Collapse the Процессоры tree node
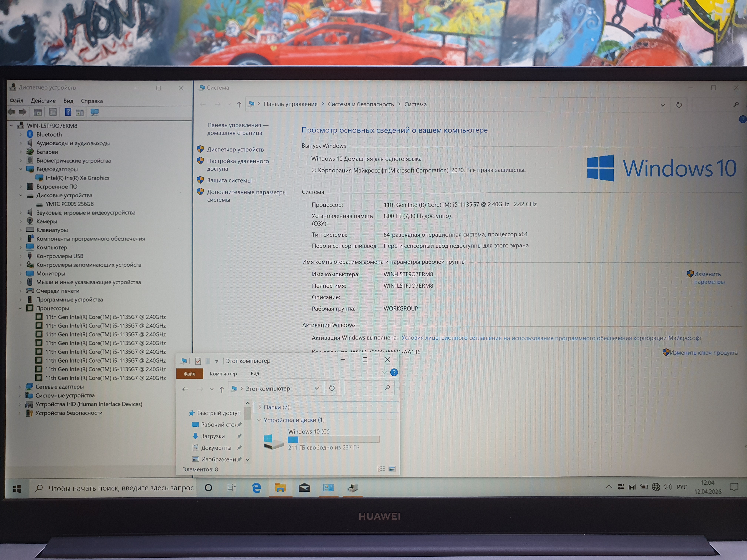Screen dimensions: 747x560 pyautogui.click(x=21, y=308)
